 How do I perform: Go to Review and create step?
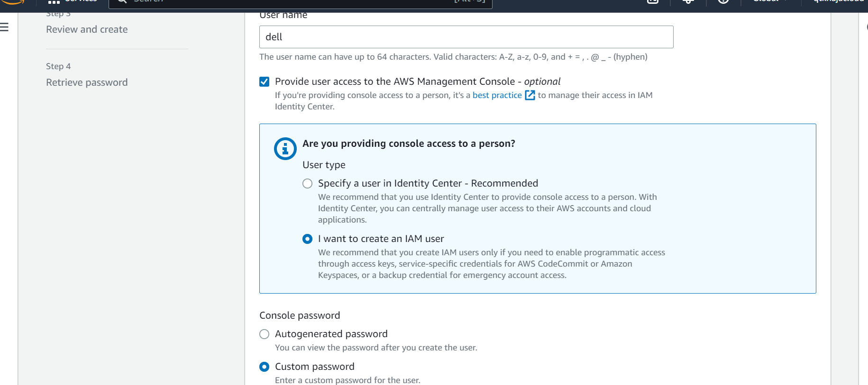[87, 29]
